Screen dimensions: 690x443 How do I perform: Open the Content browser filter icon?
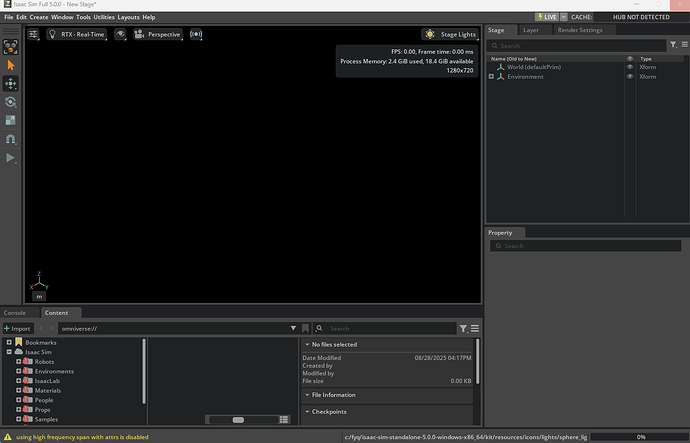(463, 329)
